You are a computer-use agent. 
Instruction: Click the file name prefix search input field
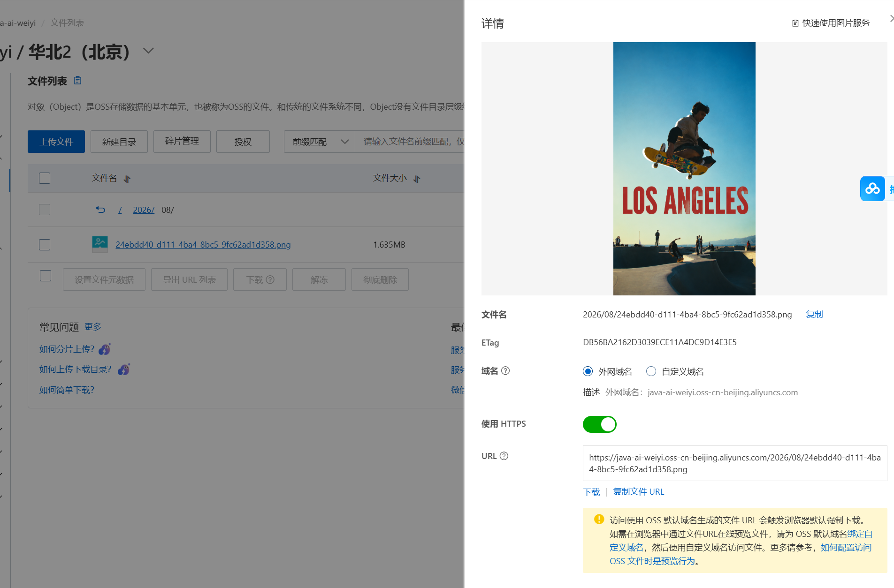click(x=409, y=142)
